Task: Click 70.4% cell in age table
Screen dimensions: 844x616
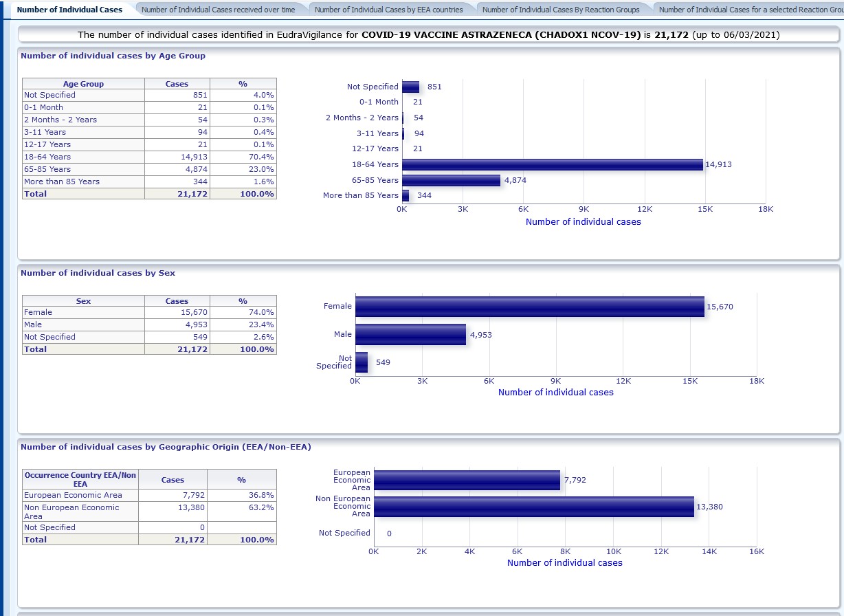Action: tap(243, 157)
